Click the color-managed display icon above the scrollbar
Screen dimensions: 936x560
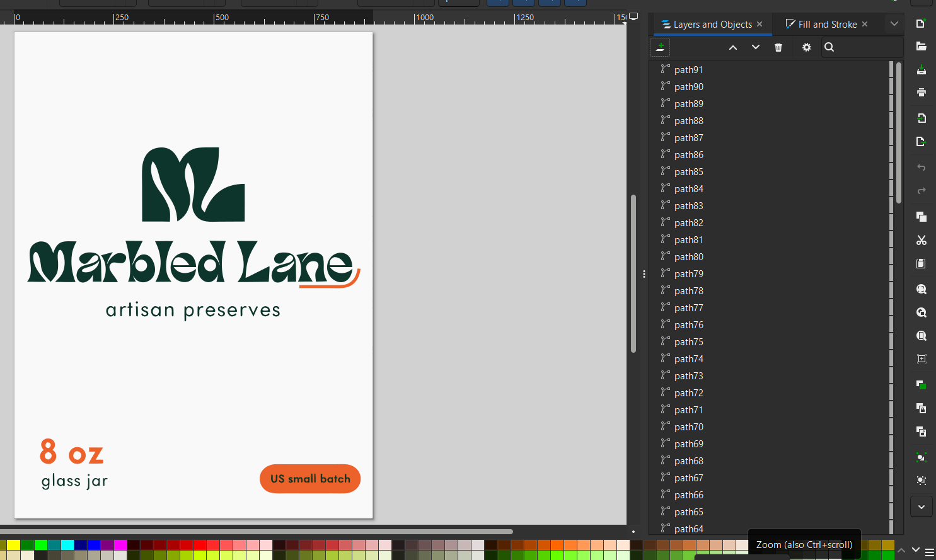633,17
